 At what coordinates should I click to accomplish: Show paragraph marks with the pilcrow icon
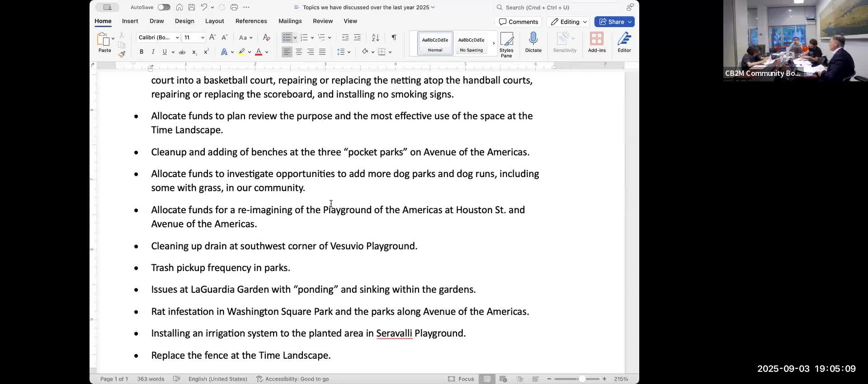click(x=394, y=37)
